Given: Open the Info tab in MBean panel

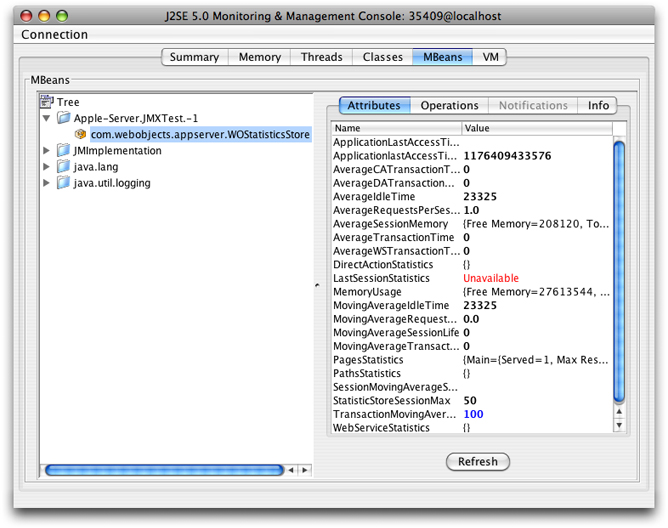Looking at the screenshot, I should (598, 105).
